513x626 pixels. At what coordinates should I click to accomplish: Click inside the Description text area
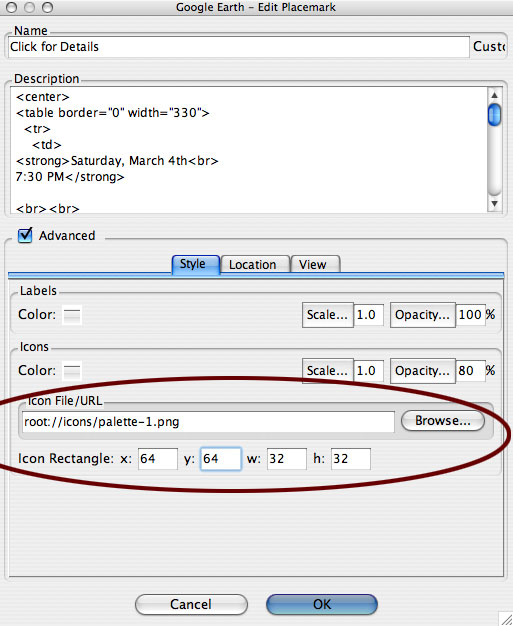tap(248, 150)
